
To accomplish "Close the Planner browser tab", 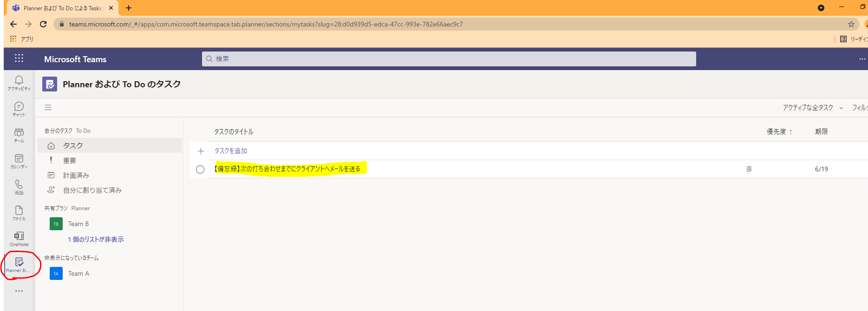I will [x=111, y=8].
